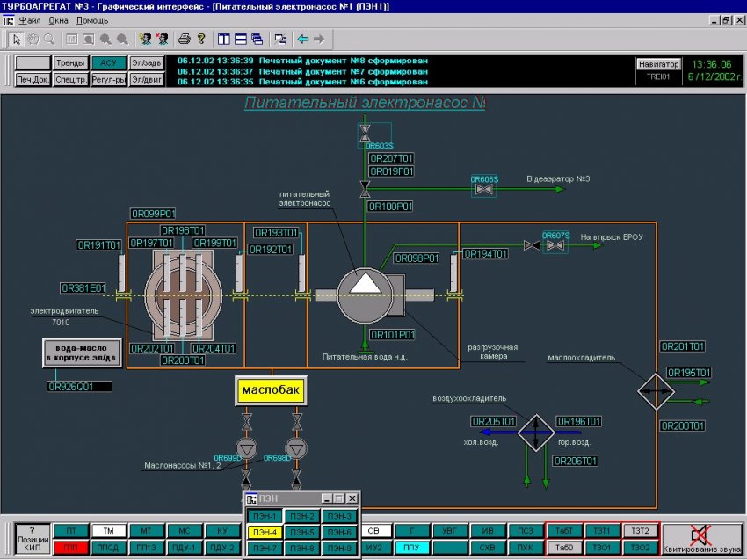Screen dimensions: 747x560
Task: Click sensor tag 0R926Q01 field
Action: click(x=80, y=387)
